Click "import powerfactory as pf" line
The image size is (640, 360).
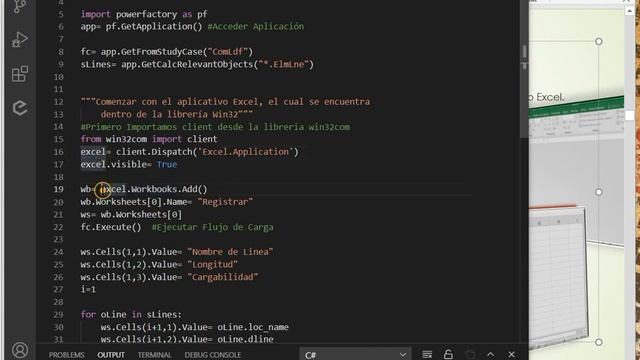tap(144, 14)
